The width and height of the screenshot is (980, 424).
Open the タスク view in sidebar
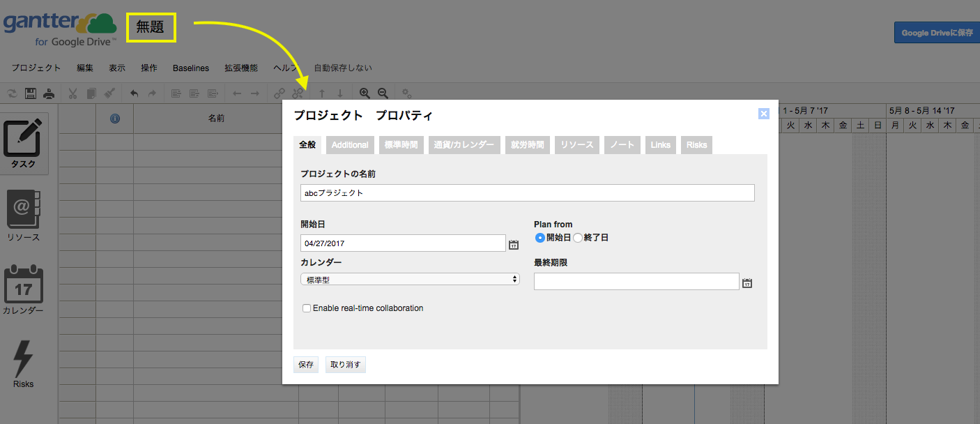24,144
